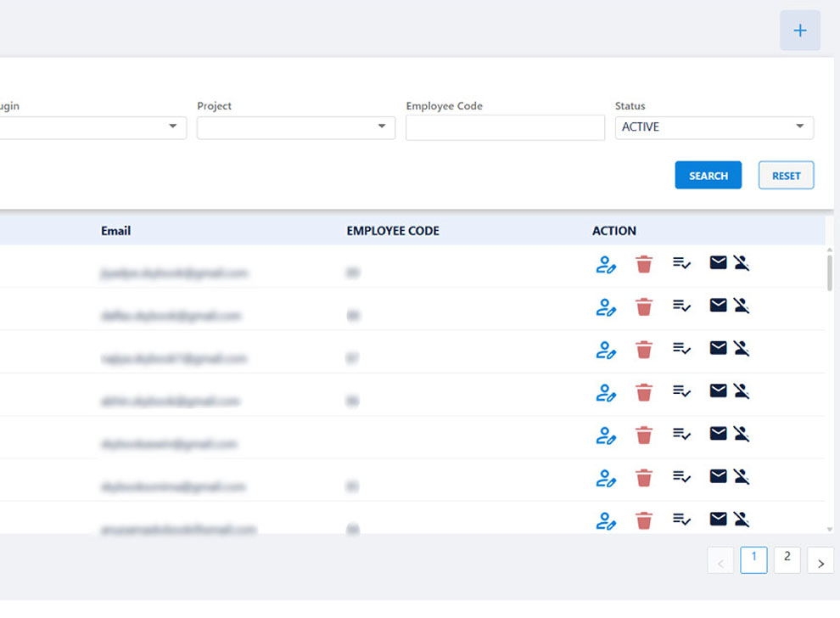Click the table vertical scrollbar thumb
This screenshot has height=618, width=840.
[x=830, y=272]
